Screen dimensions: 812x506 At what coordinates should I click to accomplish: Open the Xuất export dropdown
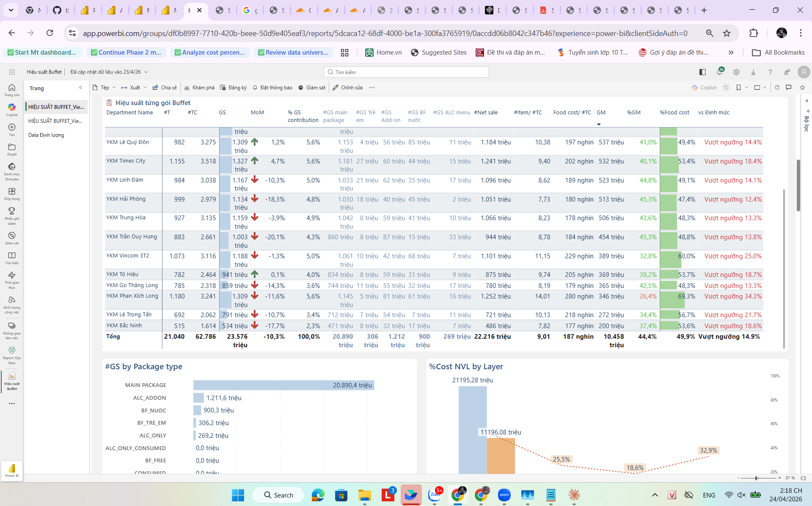click(134, 88)
